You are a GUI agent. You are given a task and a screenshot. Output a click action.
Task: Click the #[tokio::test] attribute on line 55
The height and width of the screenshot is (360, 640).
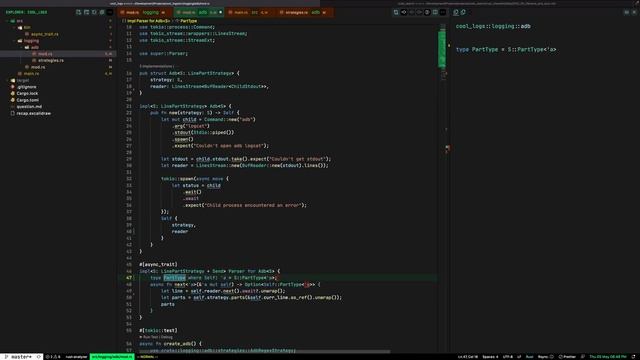click(158, 330)
